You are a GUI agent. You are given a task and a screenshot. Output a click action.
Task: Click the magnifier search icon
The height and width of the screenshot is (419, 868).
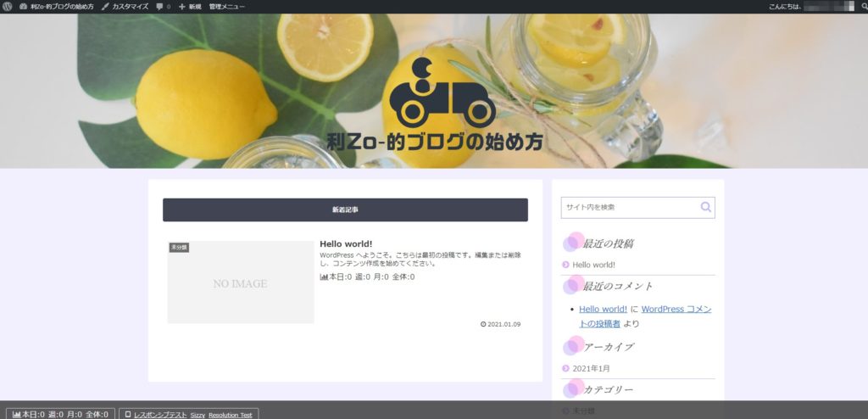705,207
